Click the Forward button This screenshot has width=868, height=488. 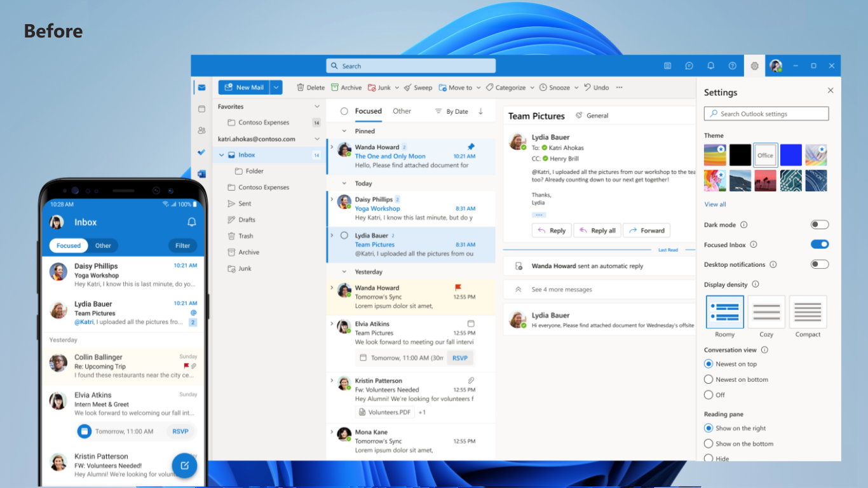point(646,231)
